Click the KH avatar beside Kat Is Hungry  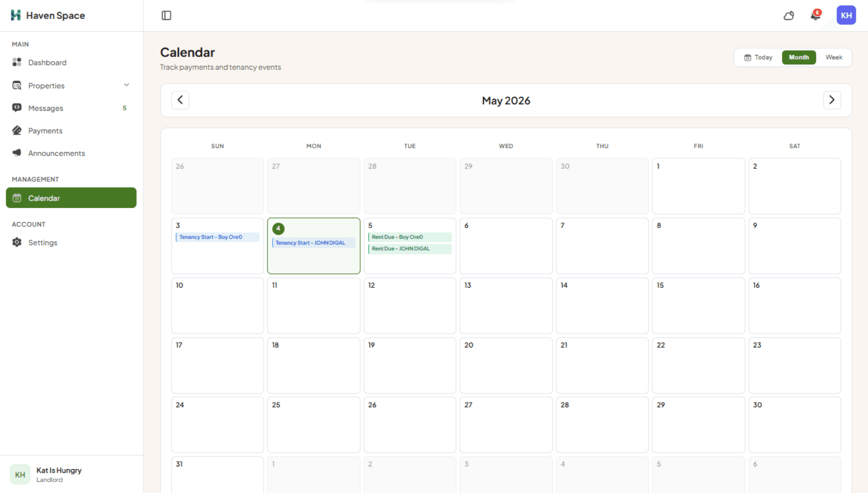[20, 474]
